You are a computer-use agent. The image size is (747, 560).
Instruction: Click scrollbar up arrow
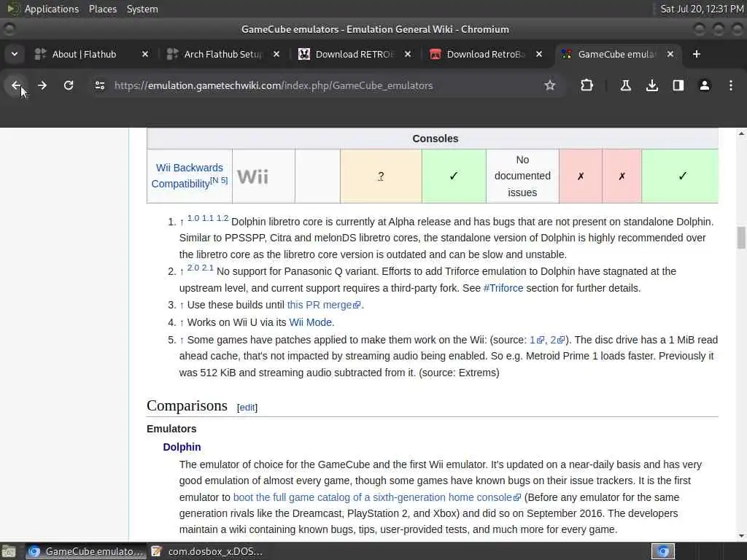click(x=741, y=134)
